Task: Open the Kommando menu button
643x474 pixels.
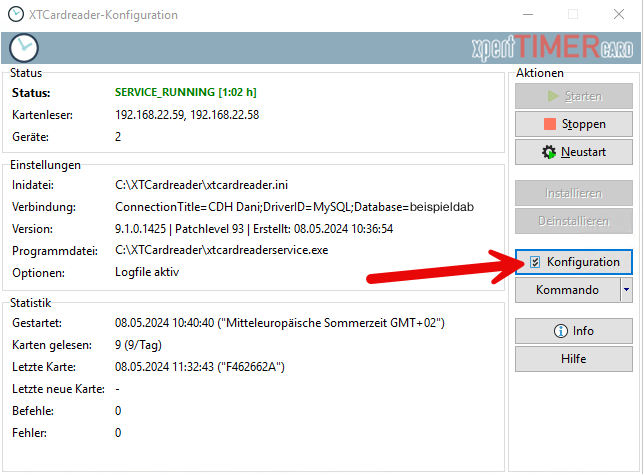Action: point(567,290)
